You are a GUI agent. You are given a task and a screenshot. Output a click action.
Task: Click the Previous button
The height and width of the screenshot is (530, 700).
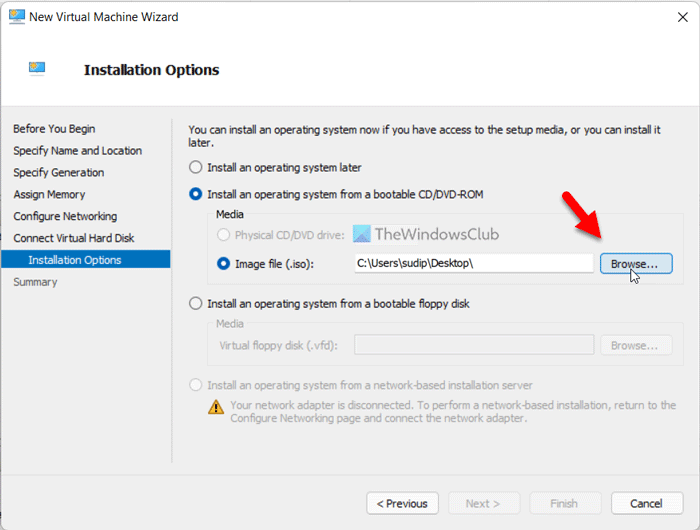click(x=402, y=503)
